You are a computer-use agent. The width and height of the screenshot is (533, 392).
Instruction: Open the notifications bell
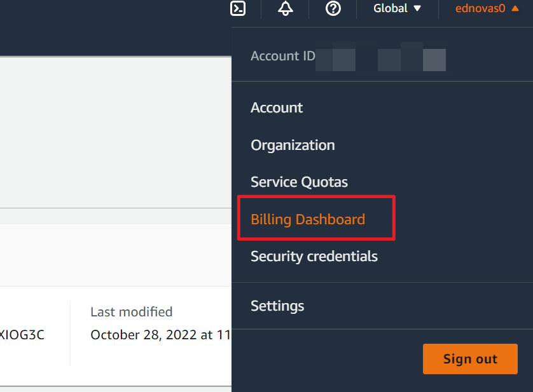[x=285, y=9]
